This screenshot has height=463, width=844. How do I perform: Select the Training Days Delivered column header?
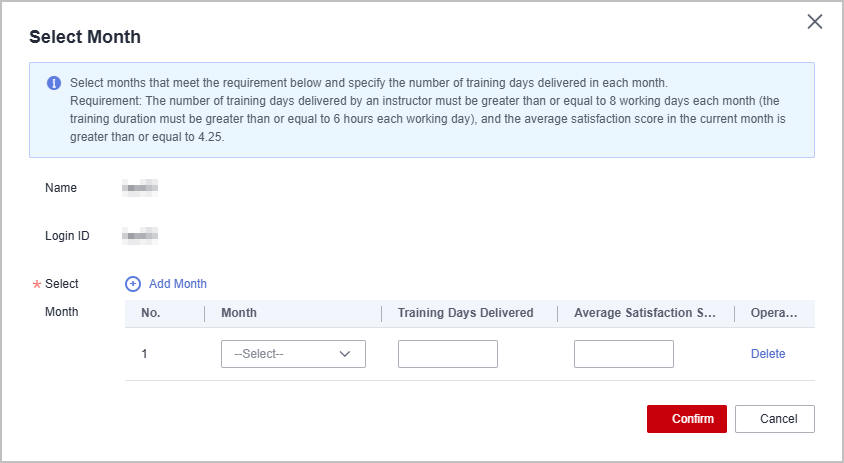click(x=465, y=313)
